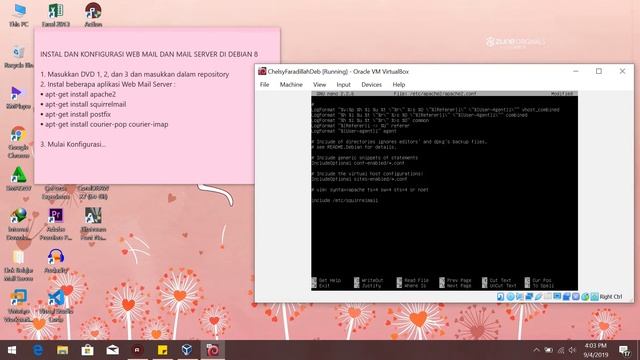Viewport: 640px width, 360px height.
Task: Open the File menu in VirtualBox
Action: [x=264, y=84]
